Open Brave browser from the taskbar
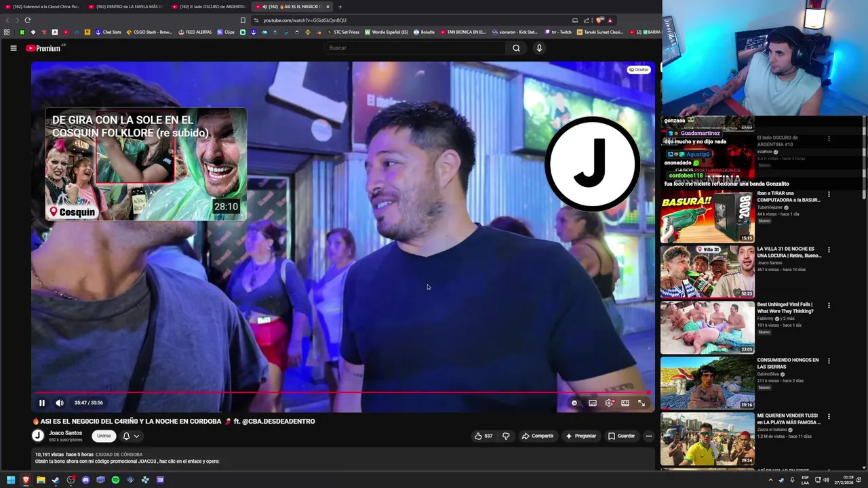868x488 pixels. pos(26,480)
